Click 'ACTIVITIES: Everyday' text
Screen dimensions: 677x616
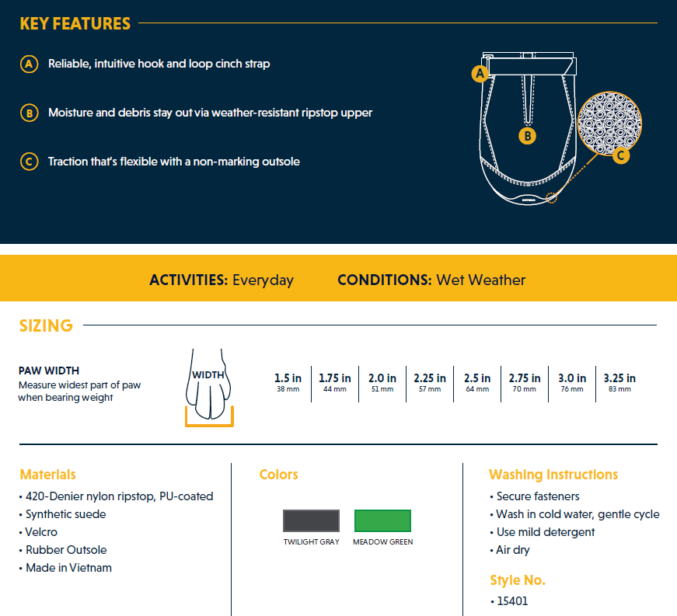[222, 280]
